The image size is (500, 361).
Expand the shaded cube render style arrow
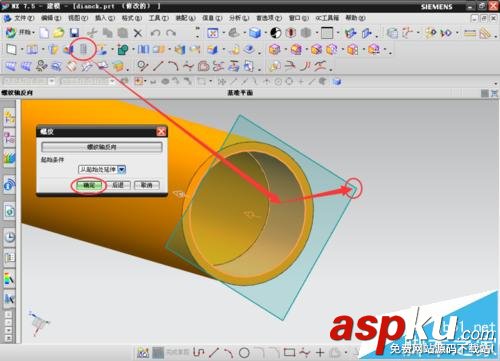tap(266, 33)
